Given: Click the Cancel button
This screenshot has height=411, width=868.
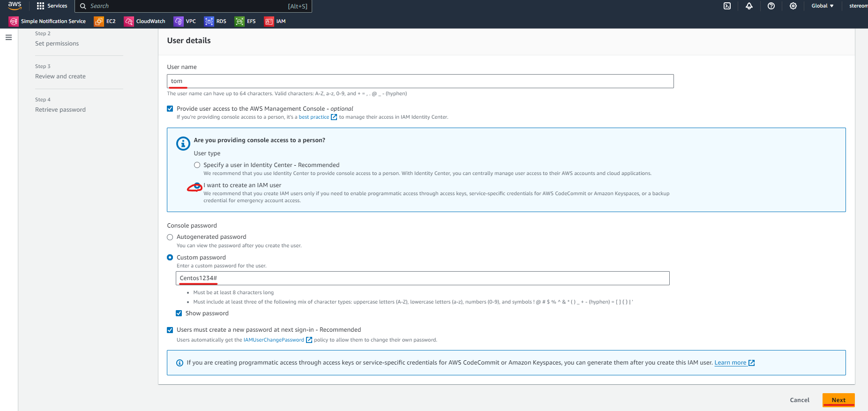Looking at the screenshot, I should click(800, 400).
